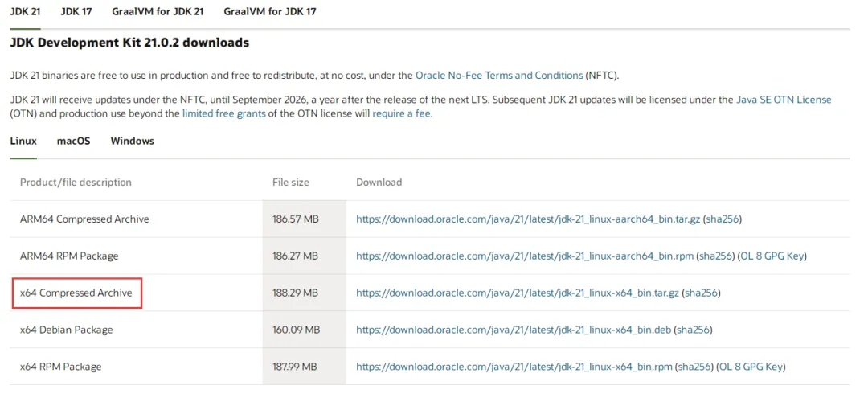Image resolution: width=868 pixels, height=402 pixels.
Task: Open OL 8 GPG Key for ARM64 RPM
Action: click(772, 256)
